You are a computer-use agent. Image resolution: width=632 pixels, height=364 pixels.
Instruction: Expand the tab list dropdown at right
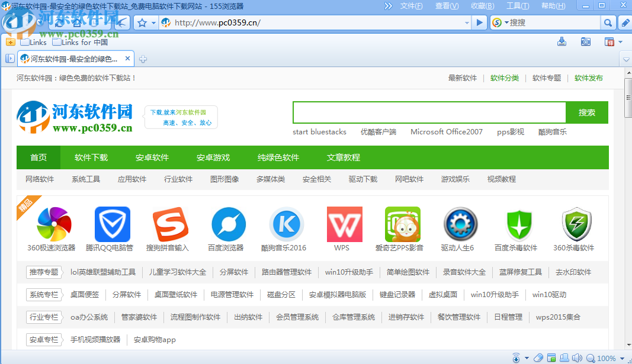(x=626, y=60)
